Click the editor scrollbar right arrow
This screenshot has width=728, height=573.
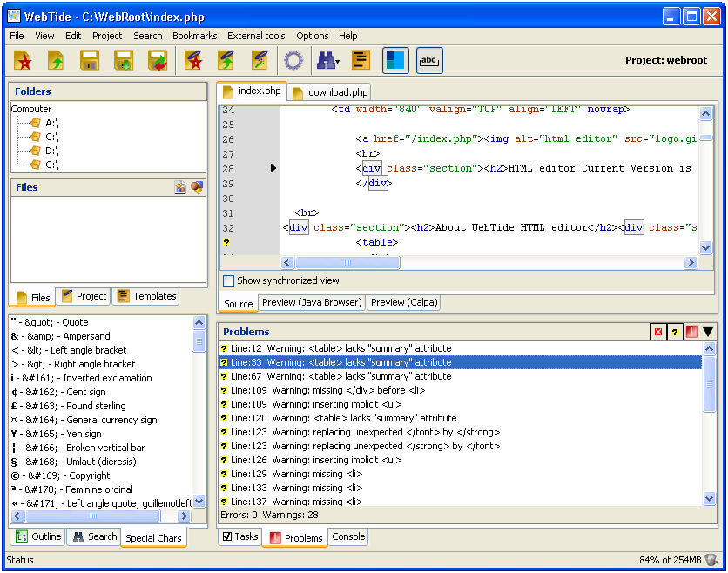coord(691,263)
